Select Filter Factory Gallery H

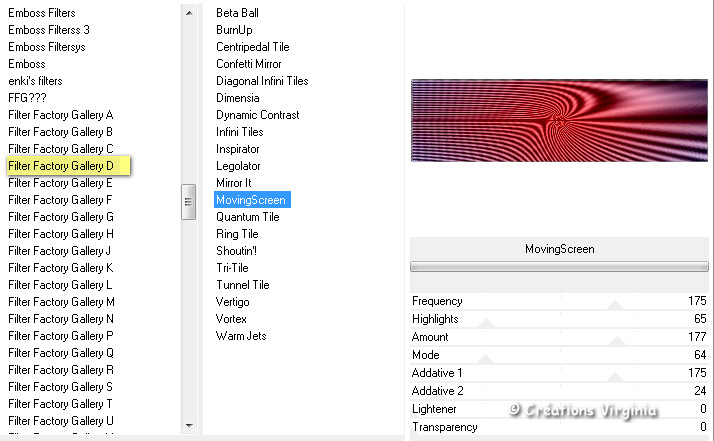61,234
